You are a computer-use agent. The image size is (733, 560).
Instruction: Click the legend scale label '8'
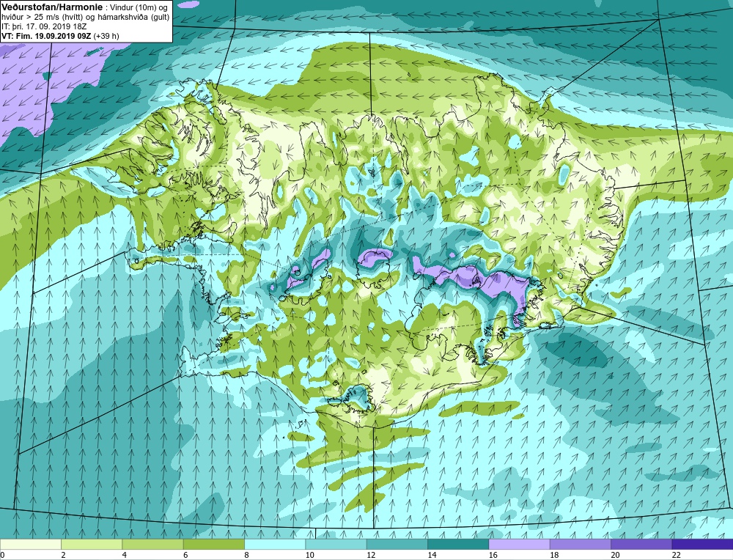pos(246,555)
